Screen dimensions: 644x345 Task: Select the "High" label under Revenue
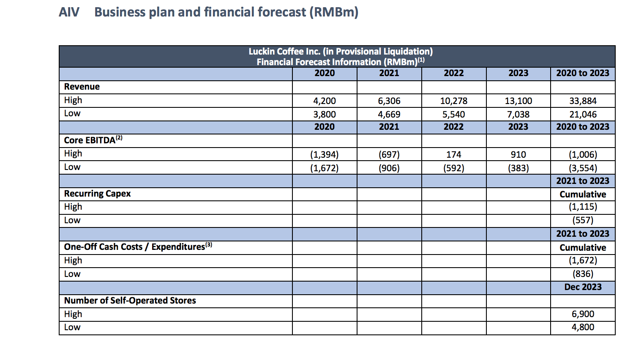pos(73,100)
